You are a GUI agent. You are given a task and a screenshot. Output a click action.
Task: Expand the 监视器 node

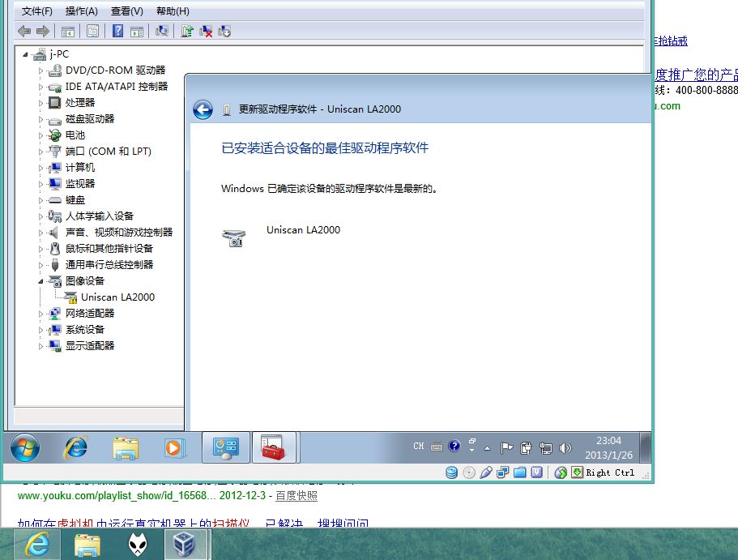(x=41, y=184)
